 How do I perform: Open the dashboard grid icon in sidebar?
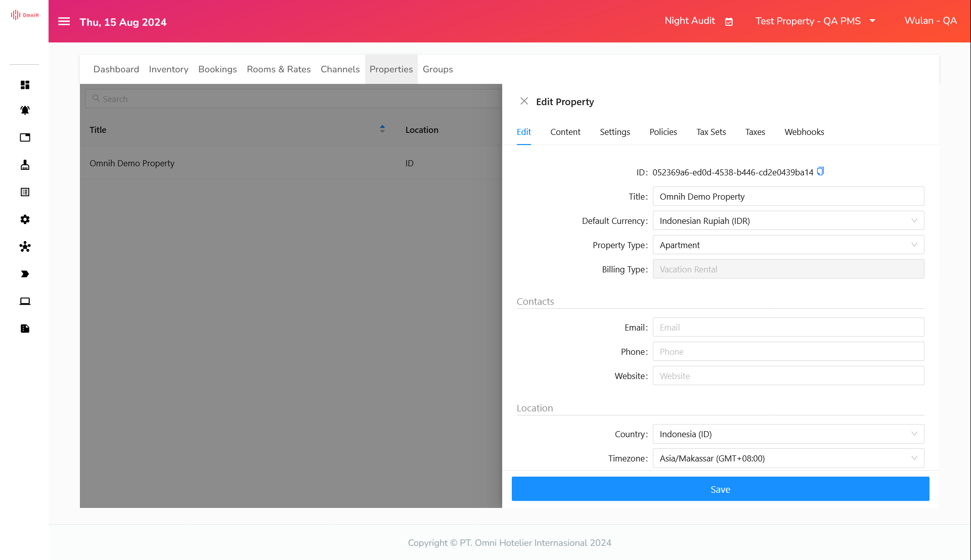25,85
